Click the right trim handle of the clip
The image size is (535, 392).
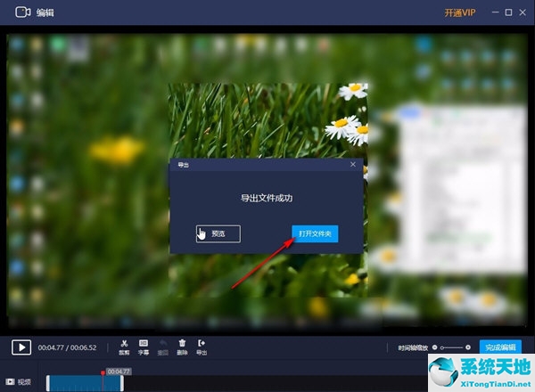[122, 383]
